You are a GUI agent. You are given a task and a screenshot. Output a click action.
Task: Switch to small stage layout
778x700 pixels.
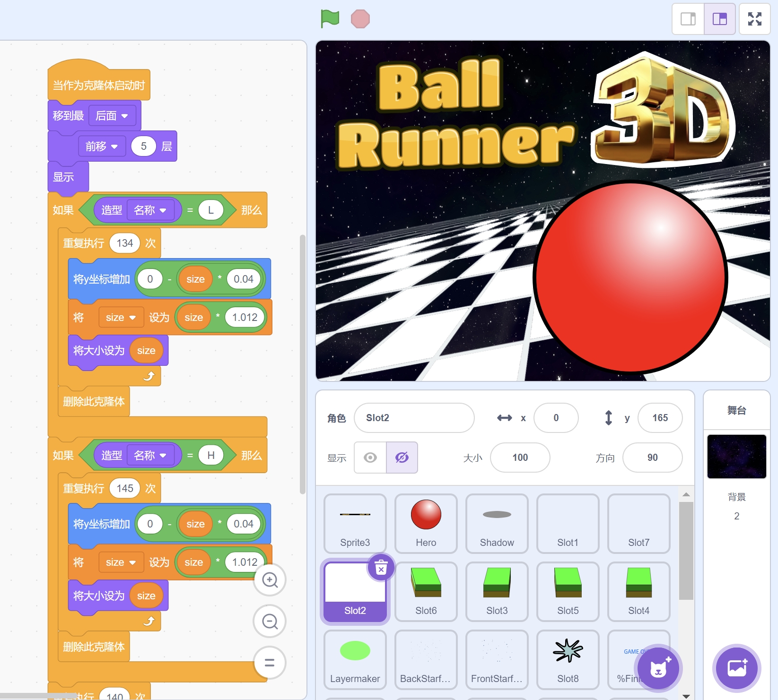688,19
